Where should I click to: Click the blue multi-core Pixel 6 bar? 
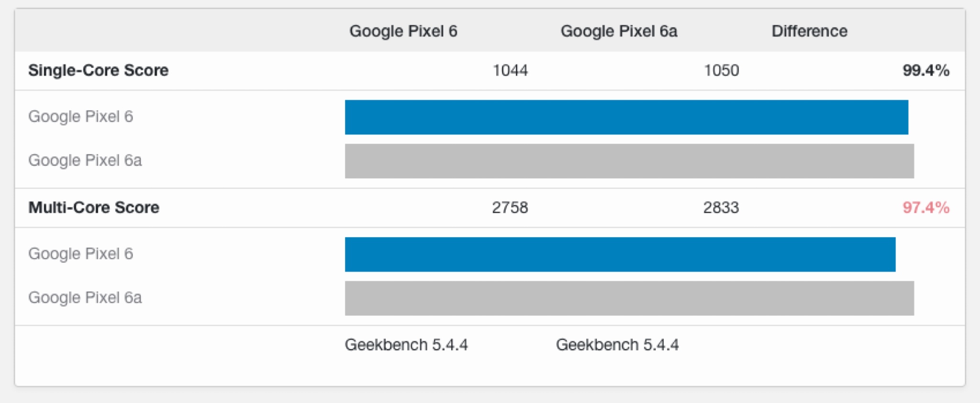coord(620,254)
